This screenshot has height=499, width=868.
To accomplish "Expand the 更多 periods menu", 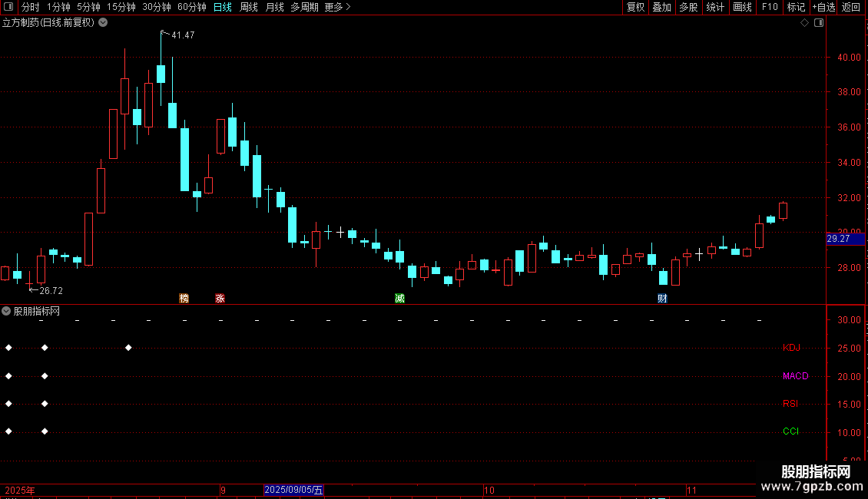I will click(x=337, y=7).
